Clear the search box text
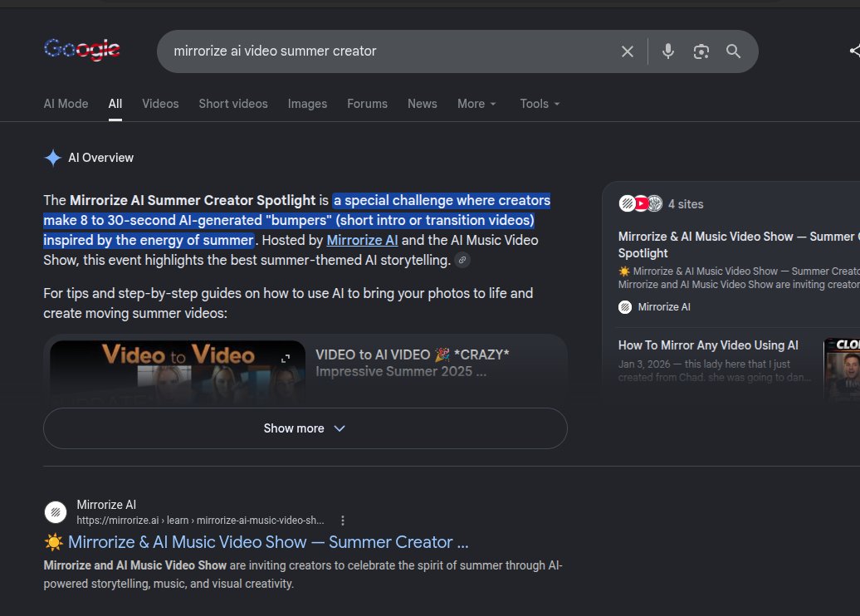Viewport: 860px width, 616px height. (628, 51)
